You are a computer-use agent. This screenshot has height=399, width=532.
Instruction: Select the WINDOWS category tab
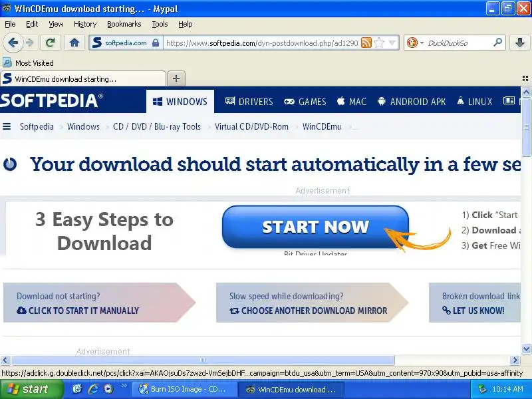(x=180, y=102)
